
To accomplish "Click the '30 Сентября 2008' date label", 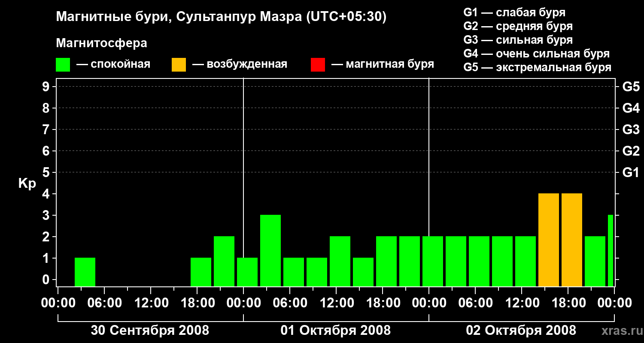I will tap(150, 330).
